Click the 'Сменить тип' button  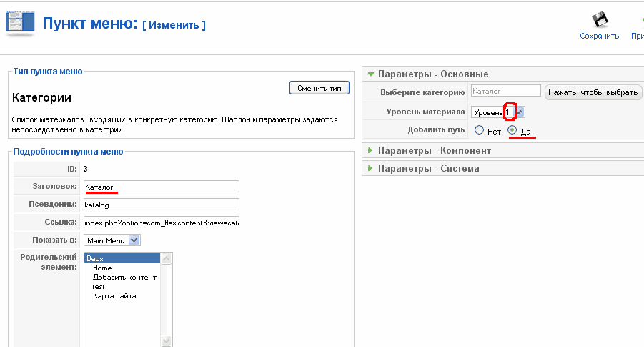coord(319,88)
